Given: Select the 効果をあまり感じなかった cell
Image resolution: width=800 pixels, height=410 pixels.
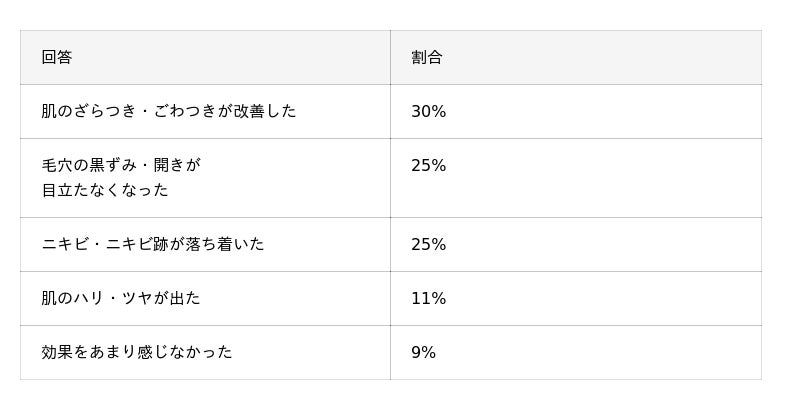Looking at the screenshot, I should coord(136,352).
